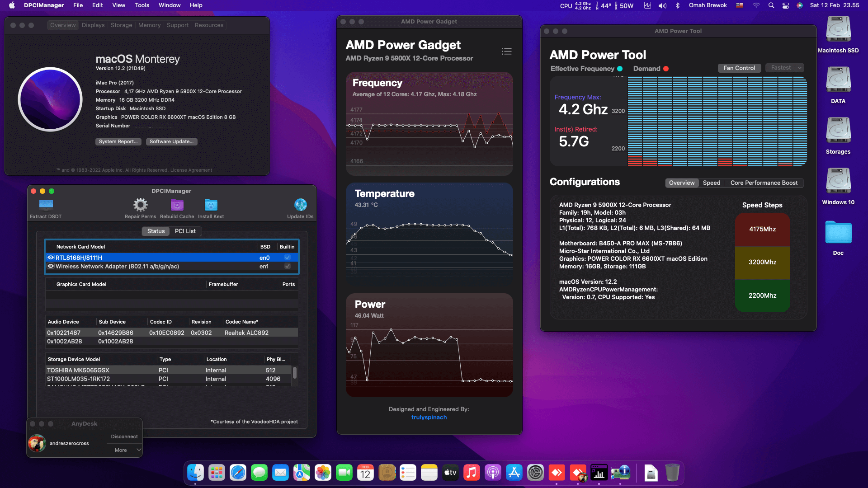Click andreszerocross avatar in AnyDesk
The image size is (868, 488).
click(37, 443)
